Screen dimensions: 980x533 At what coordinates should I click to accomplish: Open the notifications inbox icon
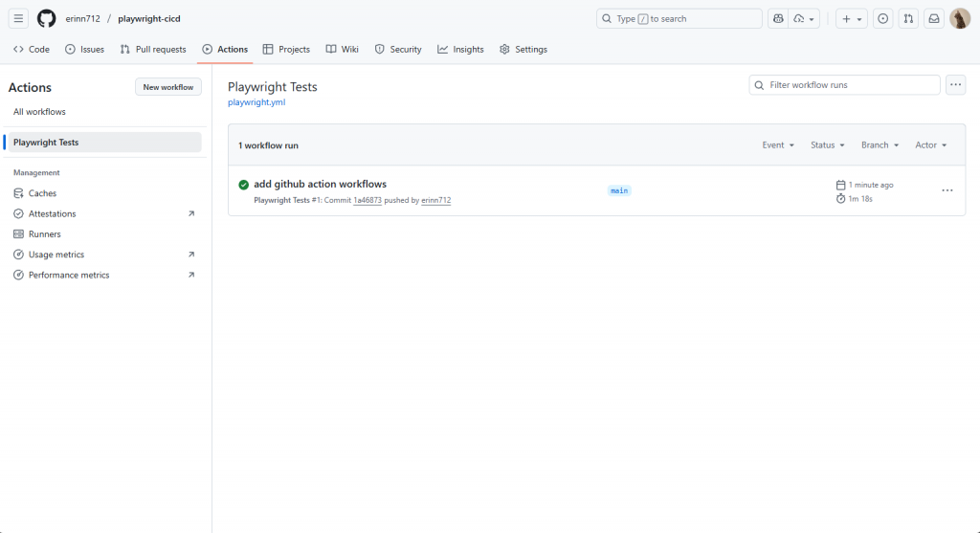pyautogui.click(x=934, y=19)
